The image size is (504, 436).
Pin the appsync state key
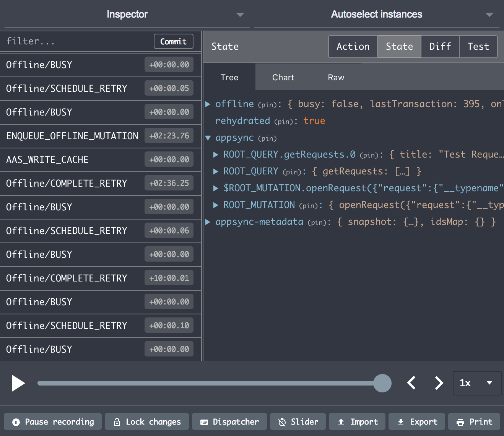pos(267,138)
